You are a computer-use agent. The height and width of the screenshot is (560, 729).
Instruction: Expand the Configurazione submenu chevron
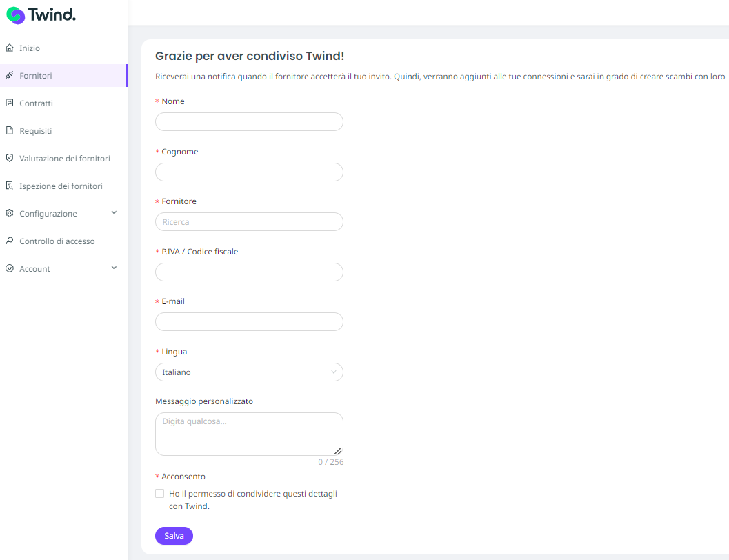114,213
